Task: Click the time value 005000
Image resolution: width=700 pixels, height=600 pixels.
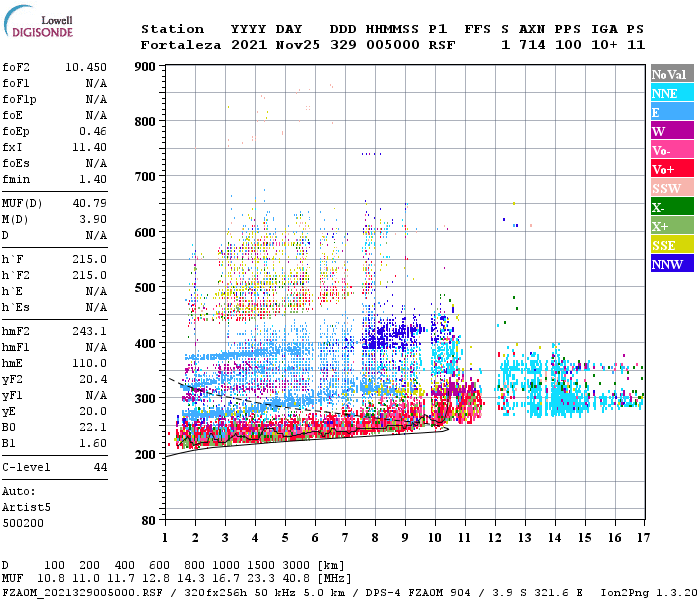Action: click(393, 45)
